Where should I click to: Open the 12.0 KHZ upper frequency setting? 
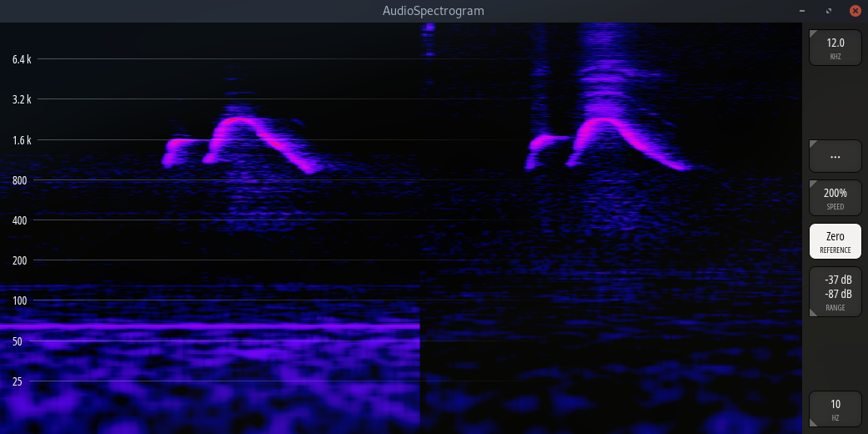[x=835, y=48]
